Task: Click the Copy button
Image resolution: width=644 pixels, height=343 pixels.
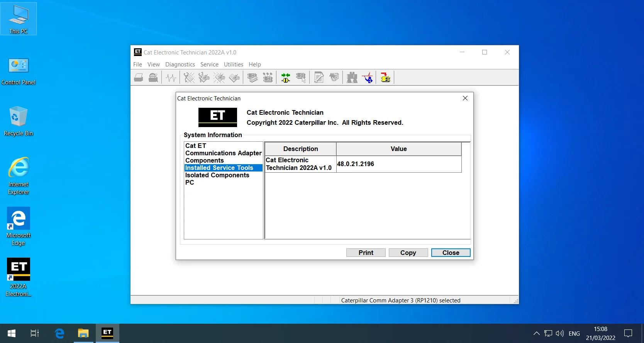Action: (408, 253)
